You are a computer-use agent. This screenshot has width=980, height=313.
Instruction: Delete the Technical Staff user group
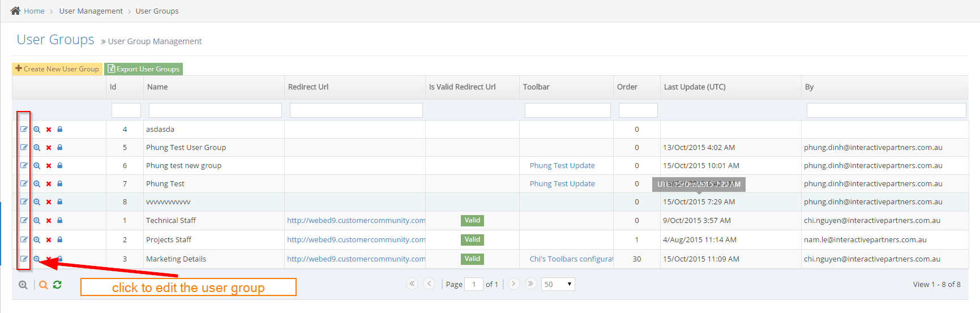49,221
